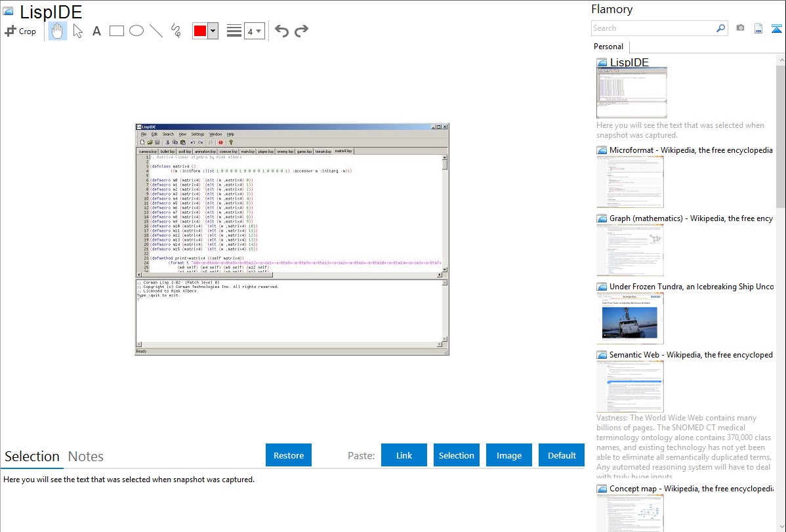Select the straight line tool
The width and height of the screenshot is (786, 532).
point(156,31)
